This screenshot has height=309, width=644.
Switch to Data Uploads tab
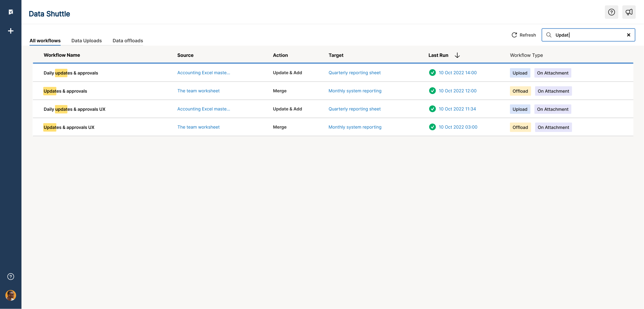tap(87, 40)
